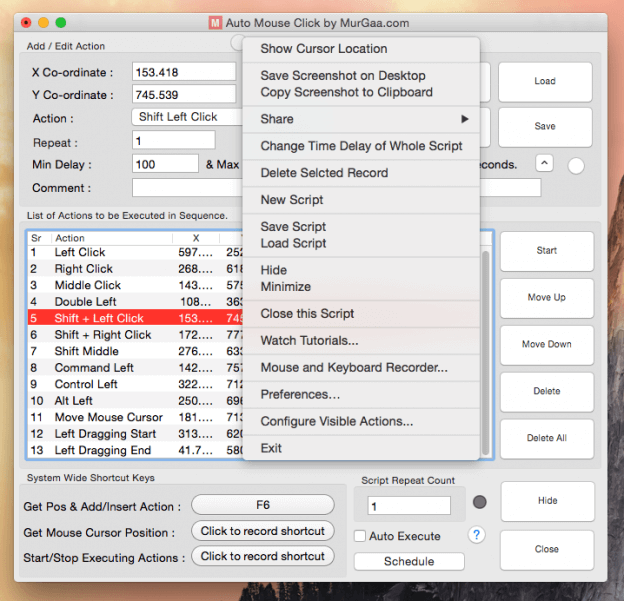The height and width of the screenshot is (601, 624).
Task: Choose Close this Script
Action: click(x=361, y=314)
